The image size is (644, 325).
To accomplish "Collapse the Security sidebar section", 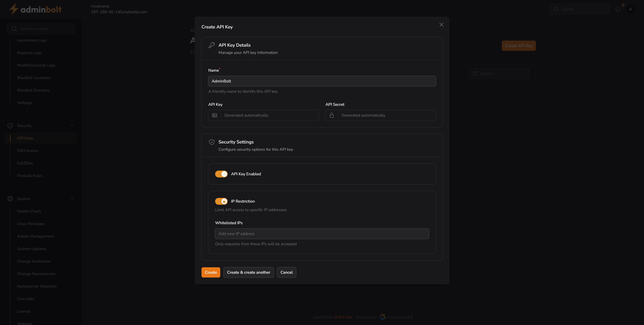I will click(72, 126).
